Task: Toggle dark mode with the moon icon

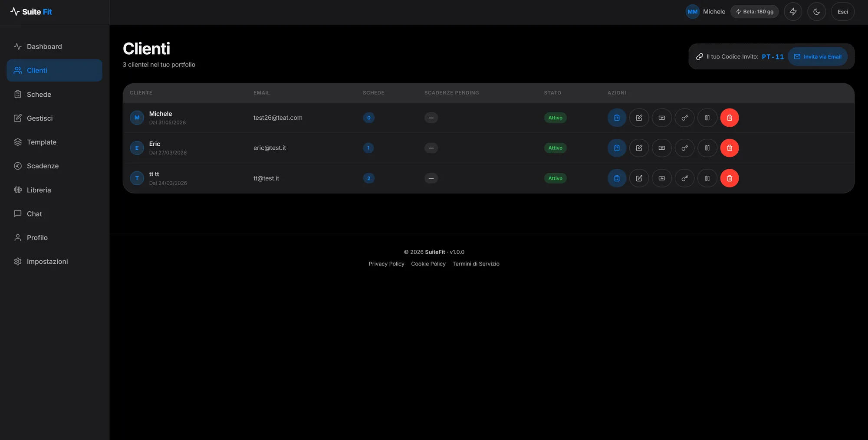Action: [816, 12]
